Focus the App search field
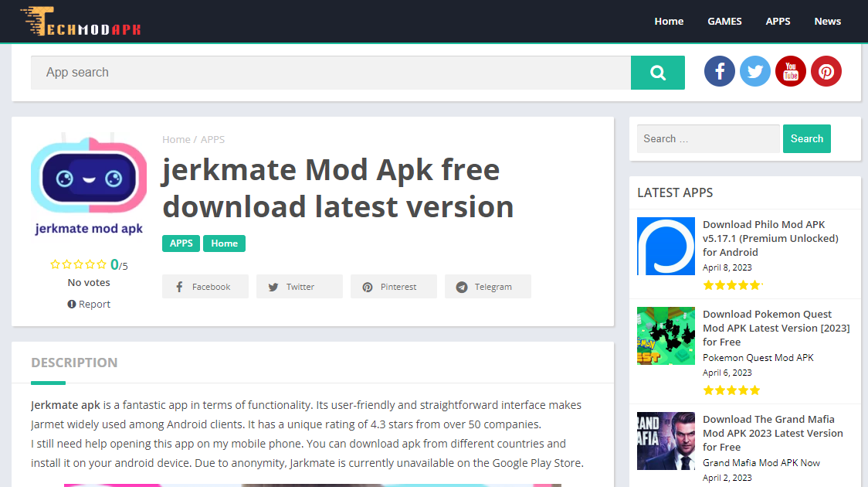Screen dimensions: 868x487 click(x=331, y=73)
